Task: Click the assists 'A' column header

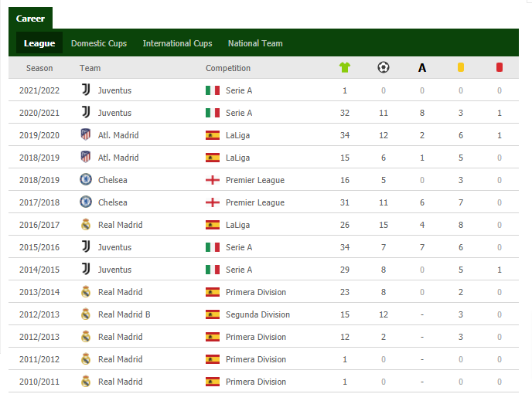Action: (x=422, y=68)
